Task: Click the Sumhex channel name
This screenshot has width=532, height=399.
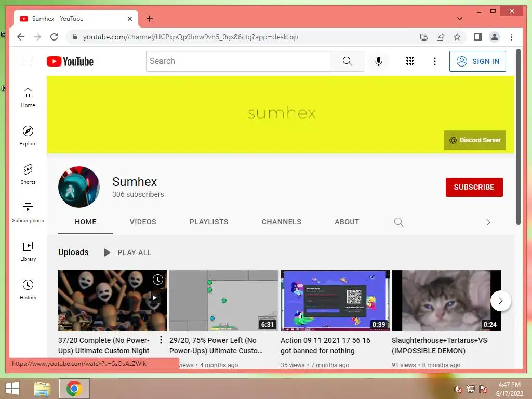Action: [135, 182]
